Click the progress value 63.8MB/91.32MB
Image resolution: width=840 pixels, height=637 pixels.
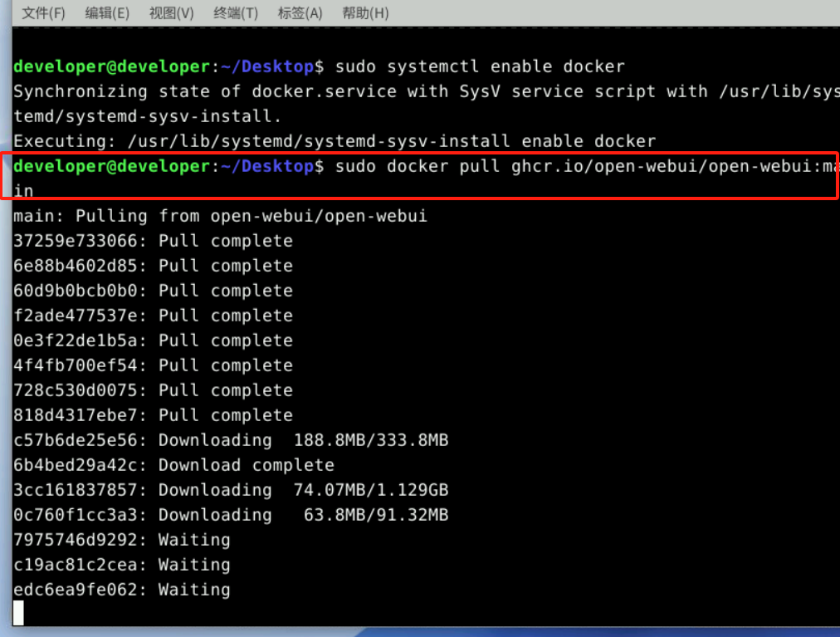tap(376, 515)
